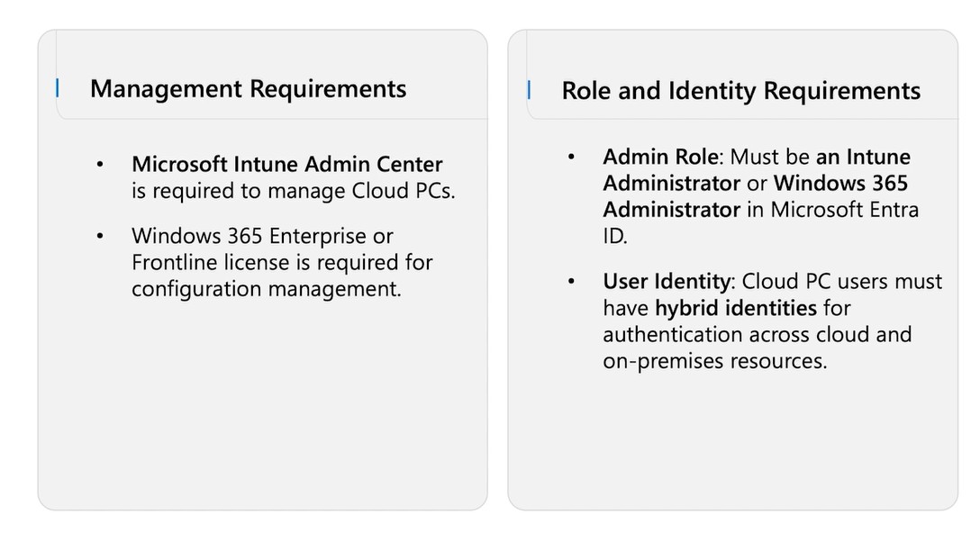Click the "authentication across cloud and" line

pyautogui.click(x=757, y=334)
